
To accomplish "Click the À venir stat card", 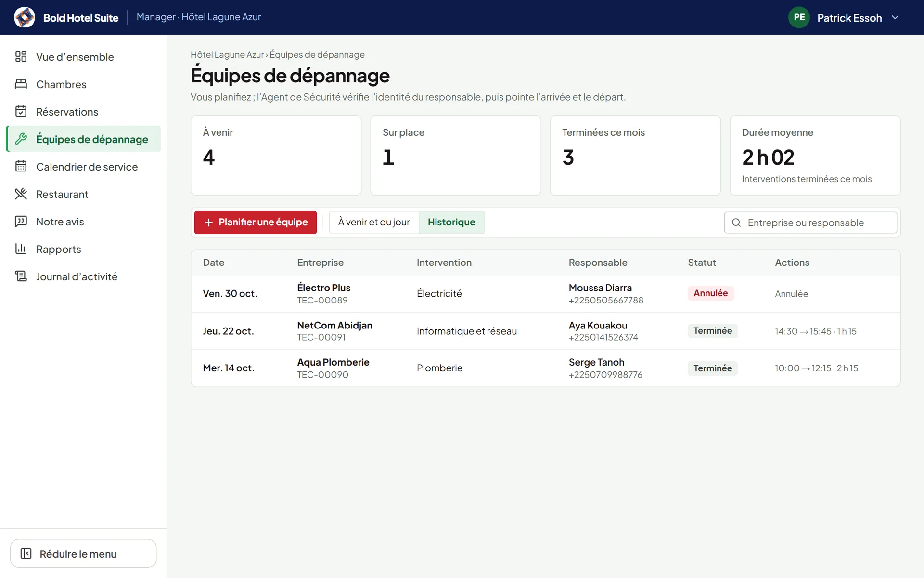I will [276, 155].
